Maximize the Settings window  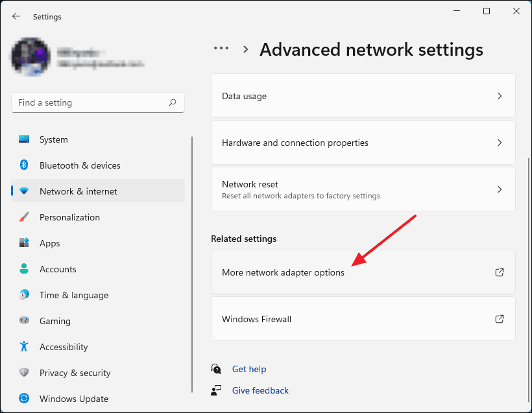[x=487, y=11]
